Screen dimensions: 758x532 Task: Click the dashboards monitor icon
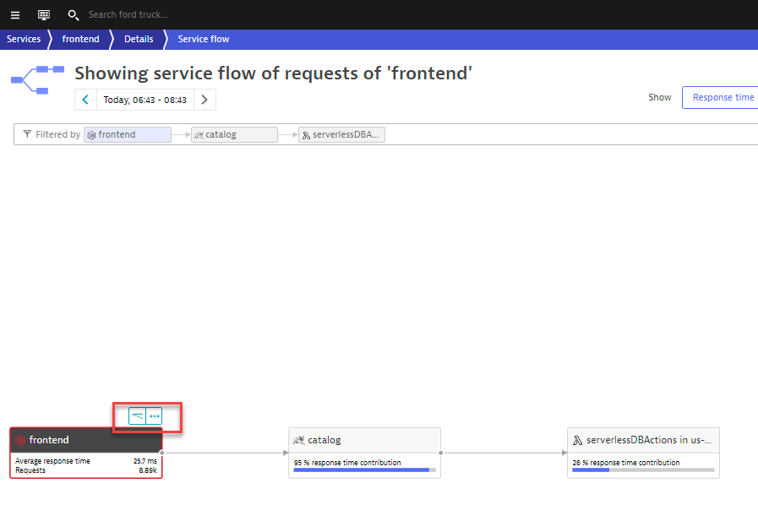(x=44, y=14)
